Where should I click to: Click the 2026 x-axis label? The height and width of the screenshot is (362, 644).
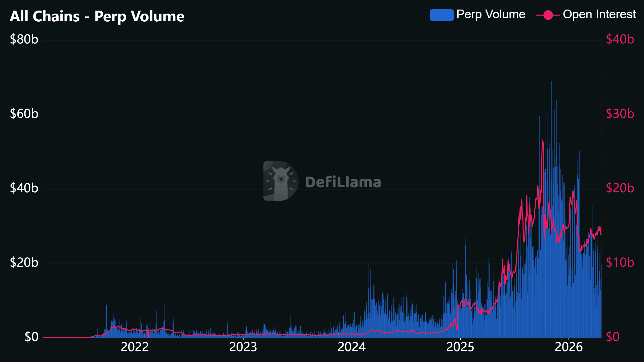[x=569, y=347]
